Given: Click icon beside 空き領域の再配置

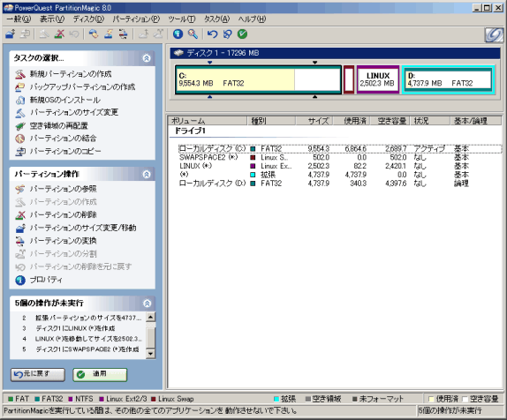Looking at the screenshot, I should pos(20,125).
